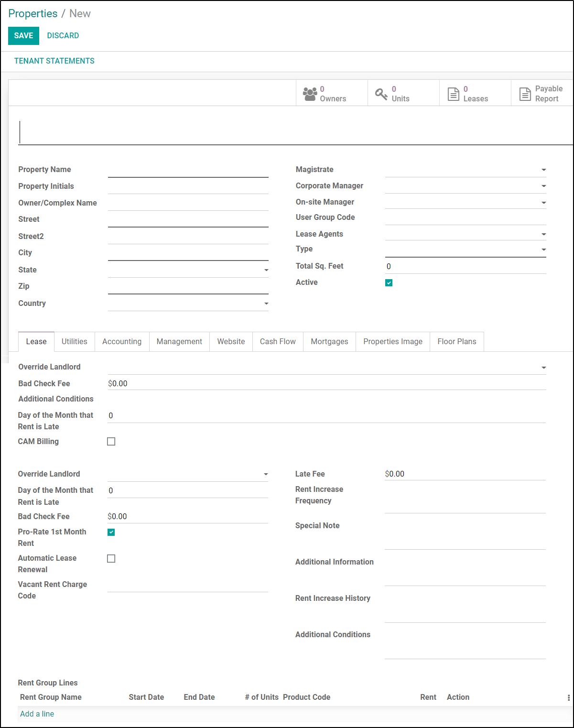
Task: Uncheck the Active checkbox
Action: (389, 283)
